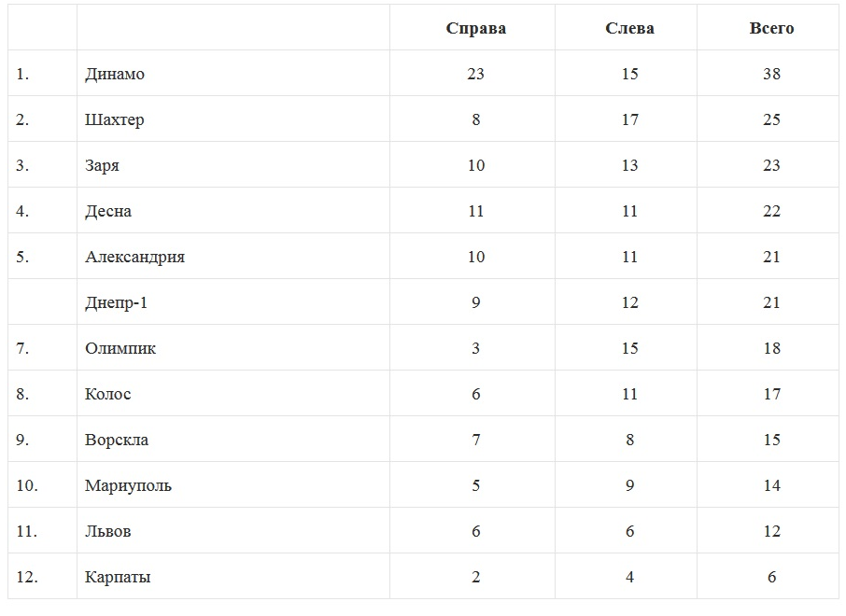Select the Динамо team name cell
The image size is (846, 616).
point(115,74)
